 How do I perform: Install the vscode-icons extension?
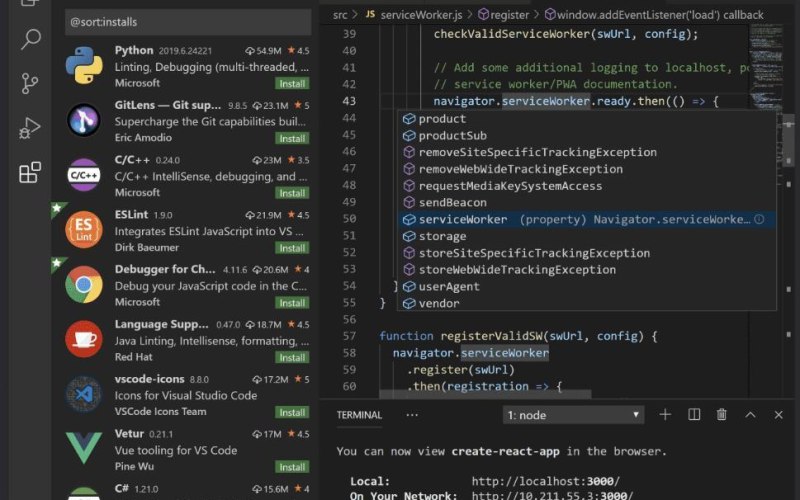click(x=292, y=412)
